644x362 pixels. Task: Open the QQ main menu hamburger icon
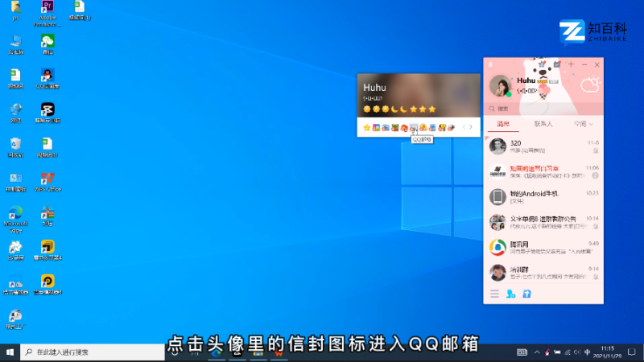pos(494,294)
